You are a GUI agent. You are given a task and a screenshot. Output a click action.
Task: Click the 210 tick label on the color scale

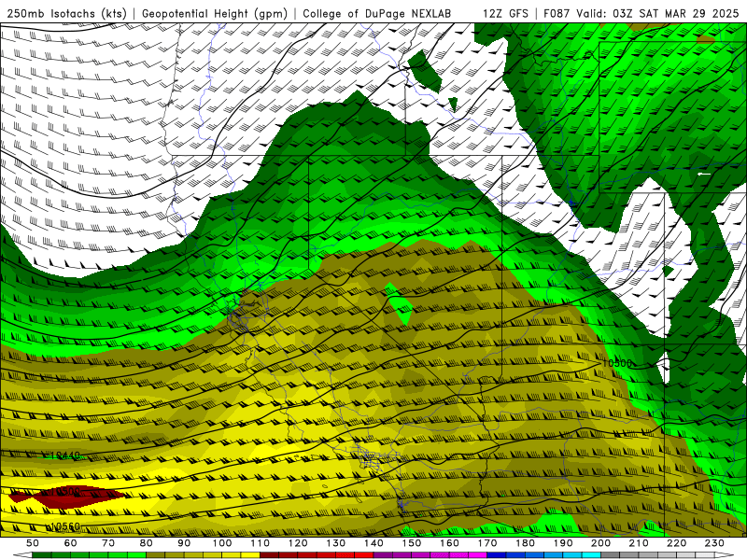pyautogui.click(x=639, y=543)
